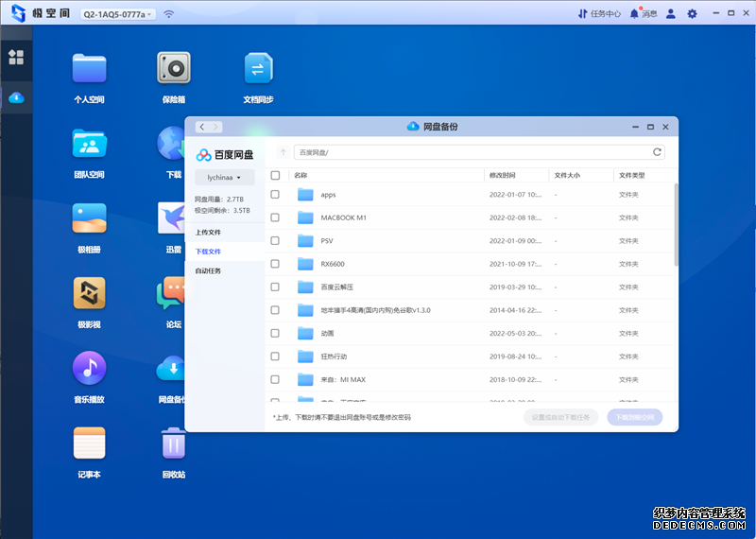Check the 来自：MI MAX folder checkbox

point(275,379)
